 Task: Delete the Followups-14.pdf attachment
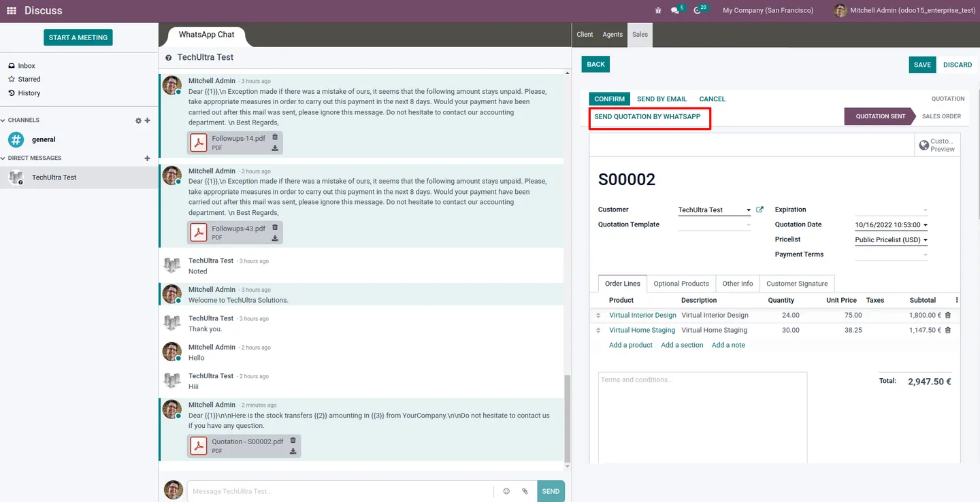click(275, 137)
